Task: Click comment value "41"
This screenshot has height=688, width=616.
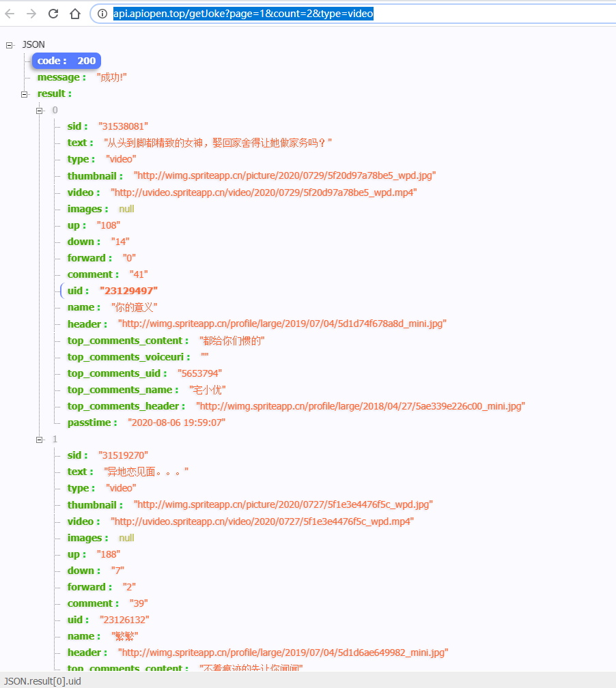Action: click(x=139, y=274)
